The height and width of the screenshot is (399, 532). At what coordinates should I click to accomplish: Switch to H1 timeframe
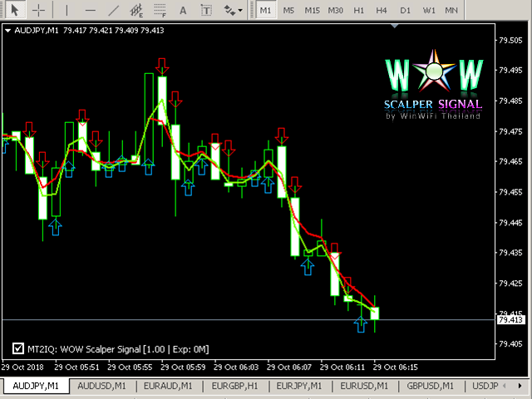(358, 10)
